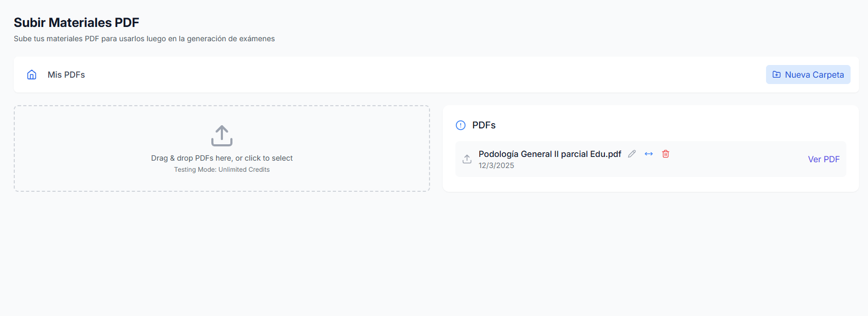
Task: Click the home icon in the breadcrumb bar
Action: click(x=32, y=75)
